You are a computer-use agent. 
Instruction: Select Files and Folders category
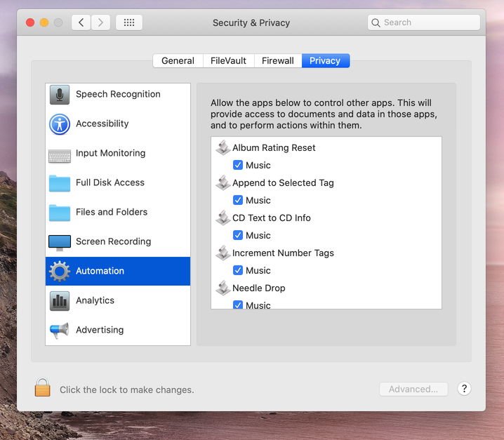pos(118,213)
